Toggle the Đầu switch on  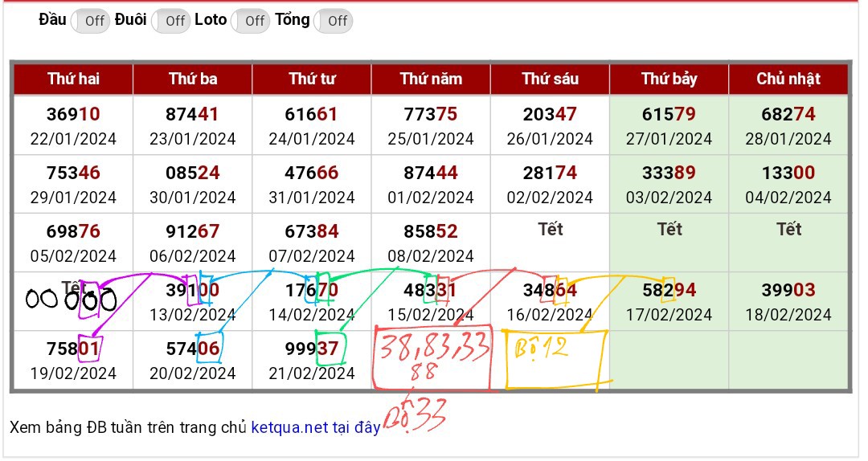click(90, 21)
